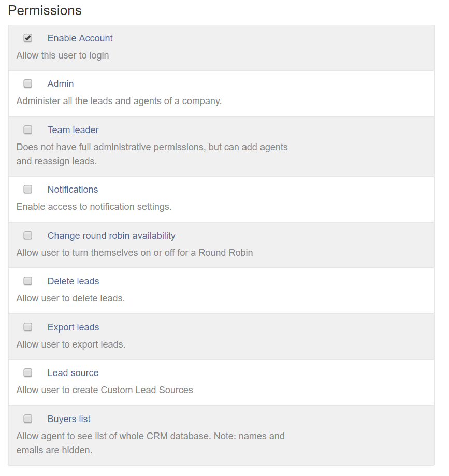
Task: Click the Admin label text
Action: click(x=61, y=84)
